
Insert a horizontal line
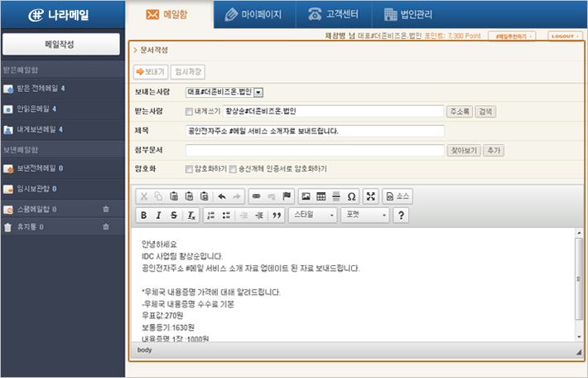click(x=336, y=196)
